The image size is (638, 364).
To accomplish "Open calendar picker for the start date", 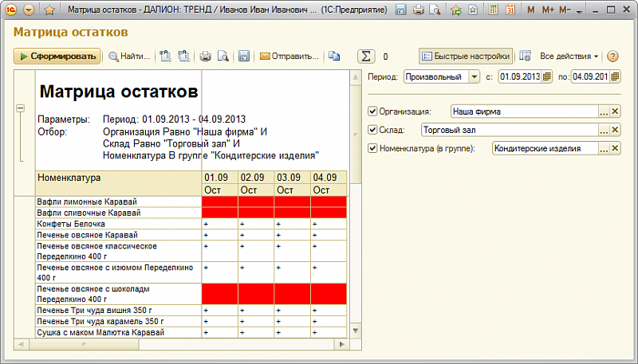I will point(548,77).
